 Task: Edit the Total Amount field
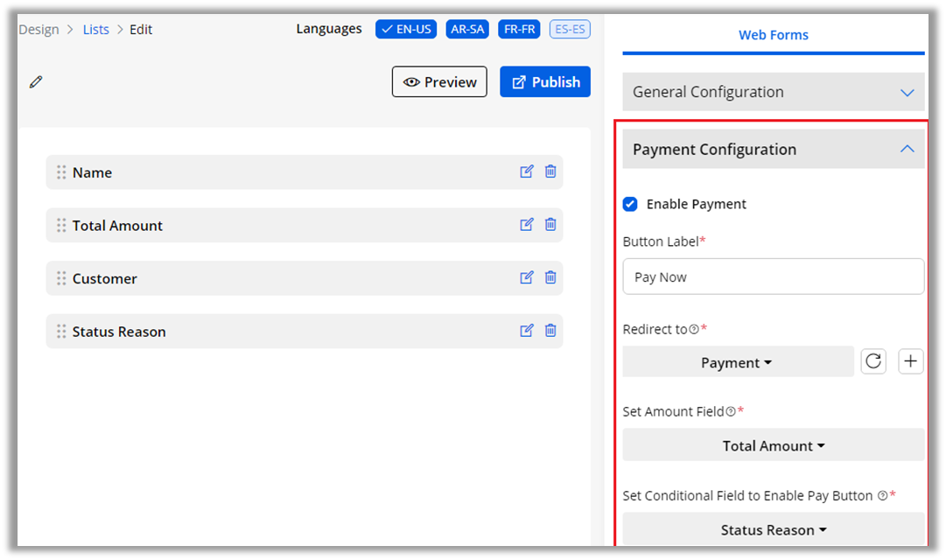point(527,225)
